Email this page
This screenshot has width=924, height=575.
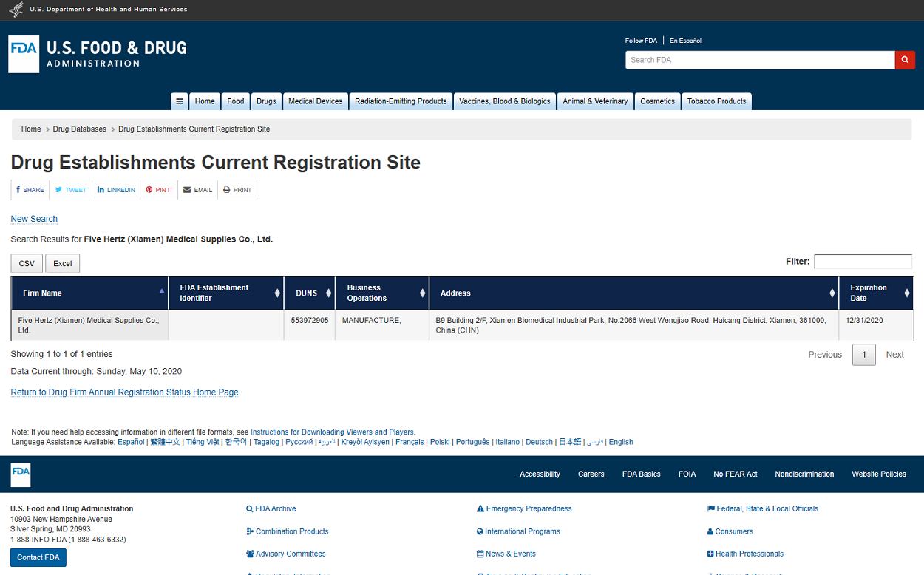tap(198, 190)
